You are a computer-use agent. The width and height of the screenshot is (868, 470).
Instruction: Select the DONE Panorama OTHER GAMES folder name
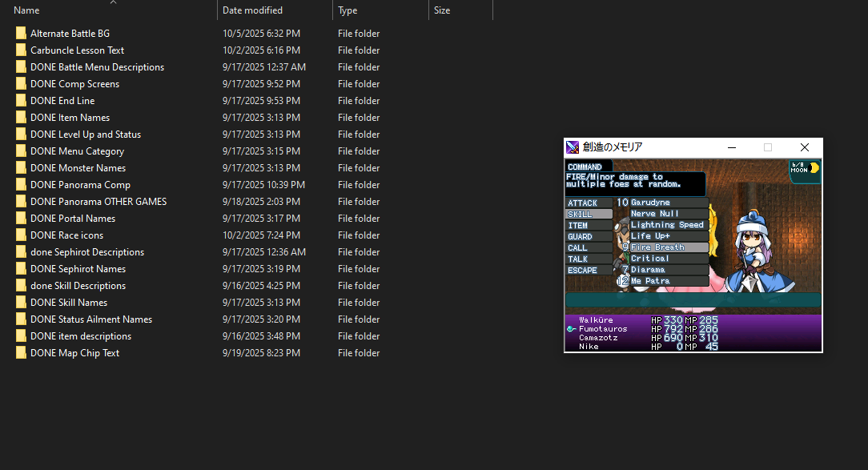click(x=98, y=202)
